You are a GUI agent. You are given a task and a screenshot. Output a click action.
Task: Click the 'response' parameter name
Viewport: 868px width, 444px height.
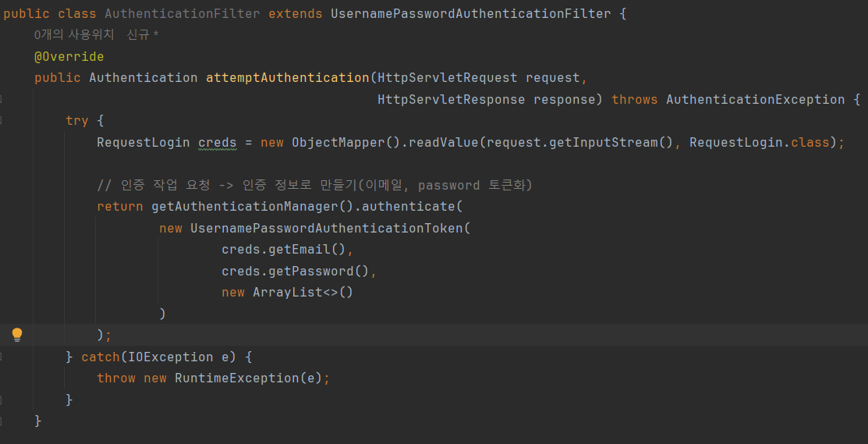click(564, 100)
